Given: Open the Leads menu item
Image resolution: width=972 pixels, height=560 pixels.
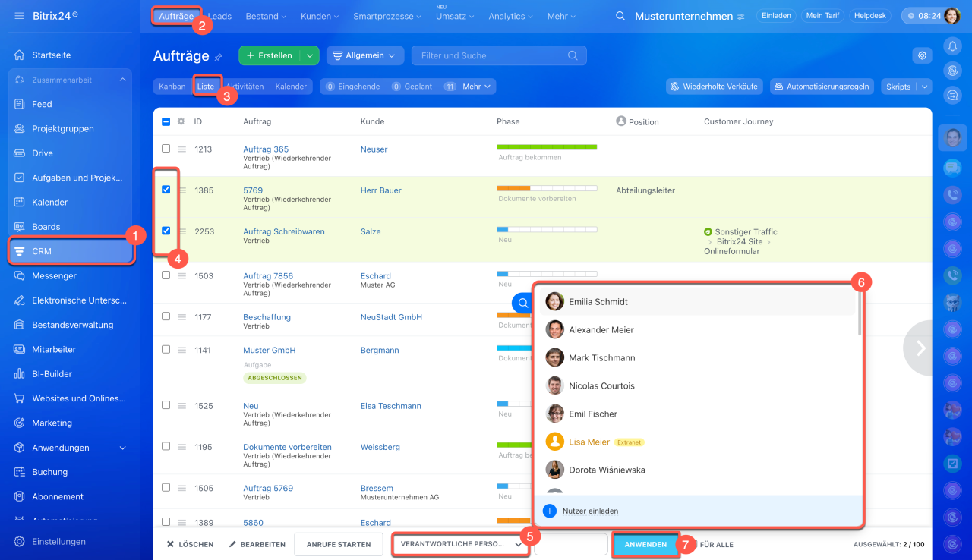Looking at the screenshot, I should 220,16.
